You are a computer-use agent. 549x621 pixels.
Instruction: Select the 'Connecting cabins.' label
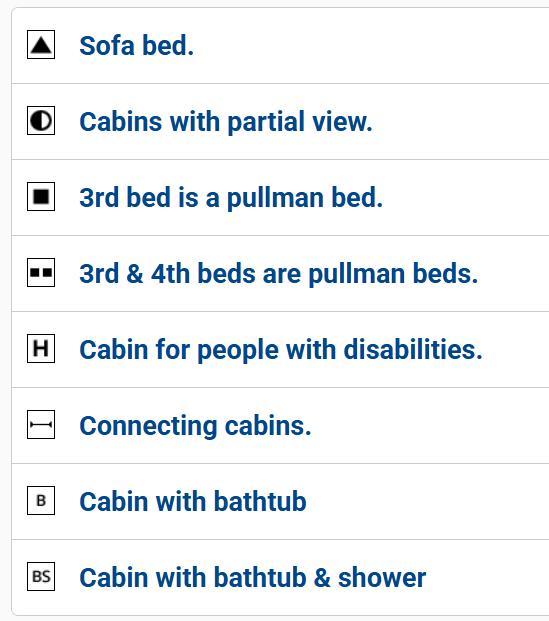(195, 426)
